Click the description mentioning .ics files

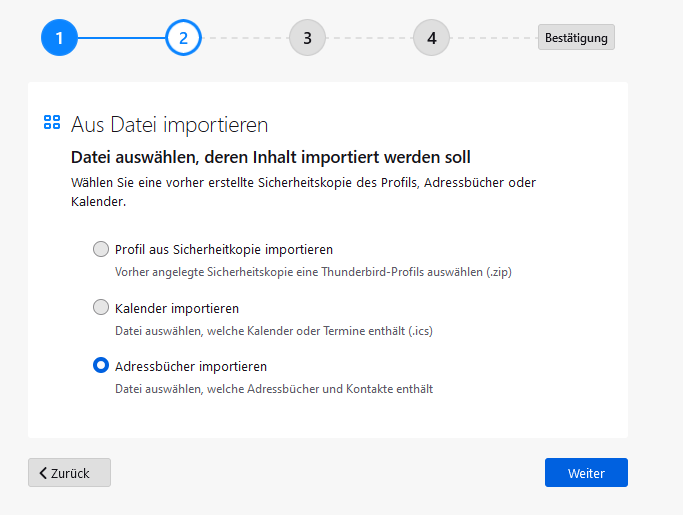coord(273,330)
